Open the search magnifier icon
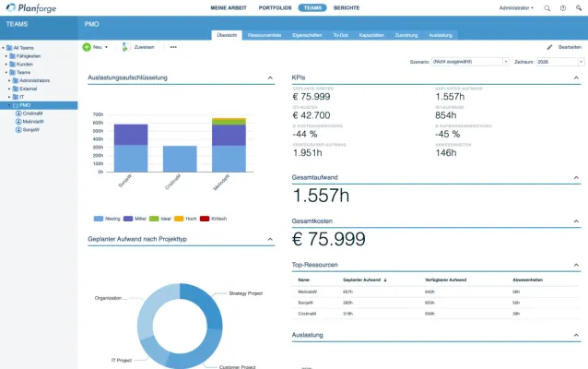Screen dimensions: 588x369 [547, 8]
